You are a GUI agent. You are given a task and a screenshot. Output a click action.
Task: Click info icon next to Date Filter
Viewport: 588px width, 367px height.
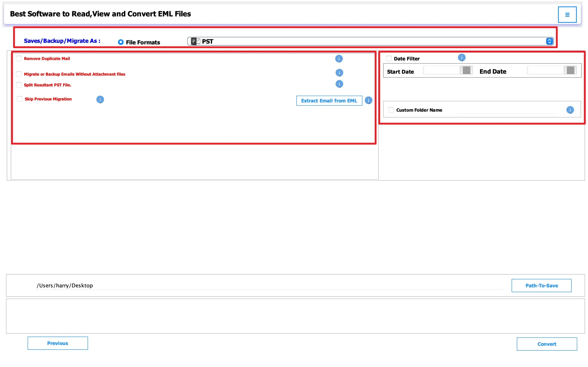pyautogui.click(x=461, y=57)
